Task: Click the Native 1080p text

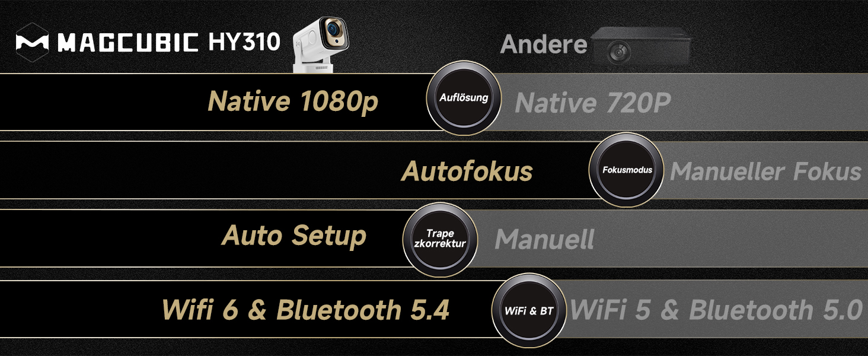Action: [293, 101]
